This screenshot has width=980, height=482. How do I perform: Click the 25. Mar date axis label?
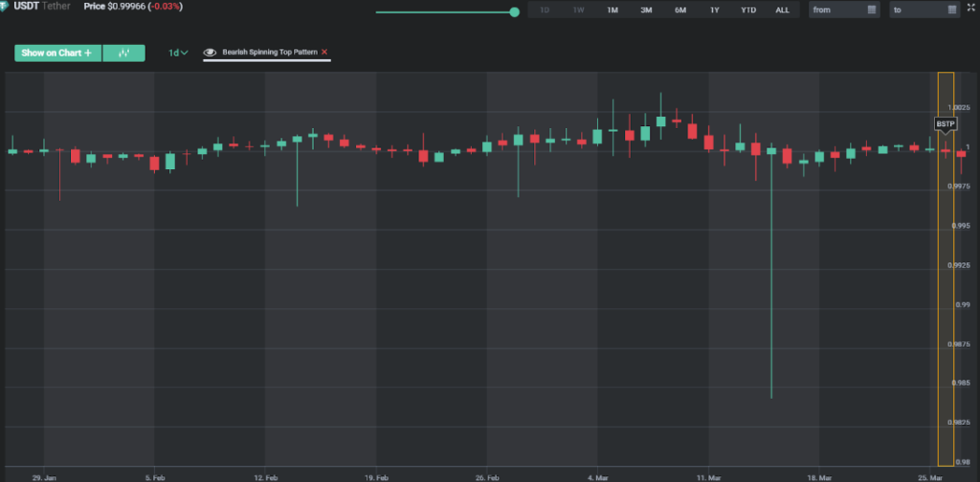(930, 477)
